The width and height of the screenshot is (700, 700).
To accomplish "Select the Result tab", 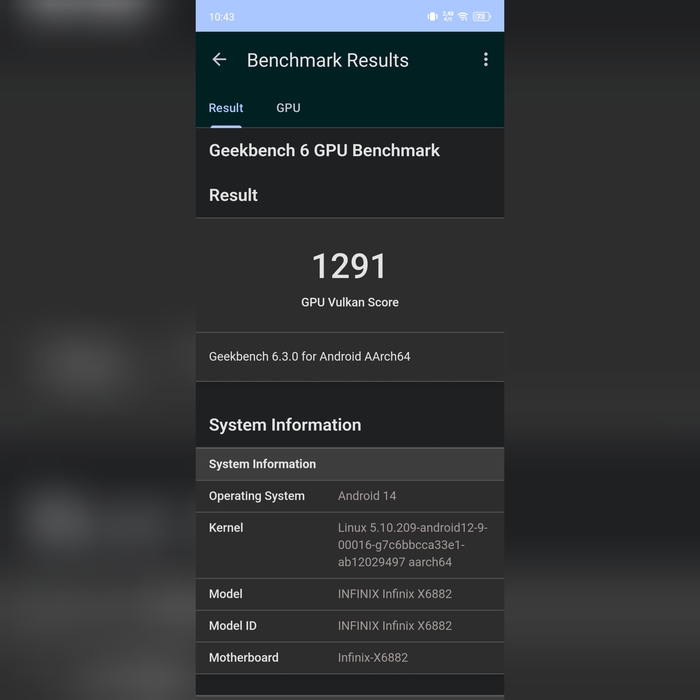I will [x=226, y=108].
